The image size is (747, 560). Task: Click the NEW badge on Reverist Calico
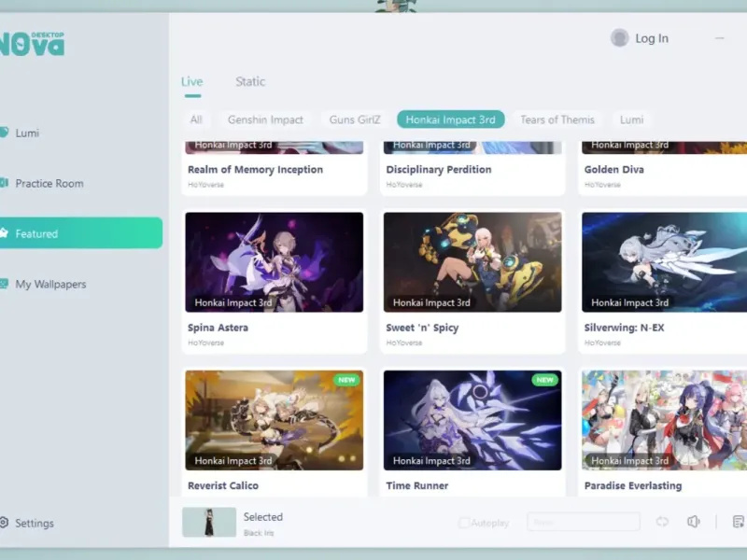(346, 380)
